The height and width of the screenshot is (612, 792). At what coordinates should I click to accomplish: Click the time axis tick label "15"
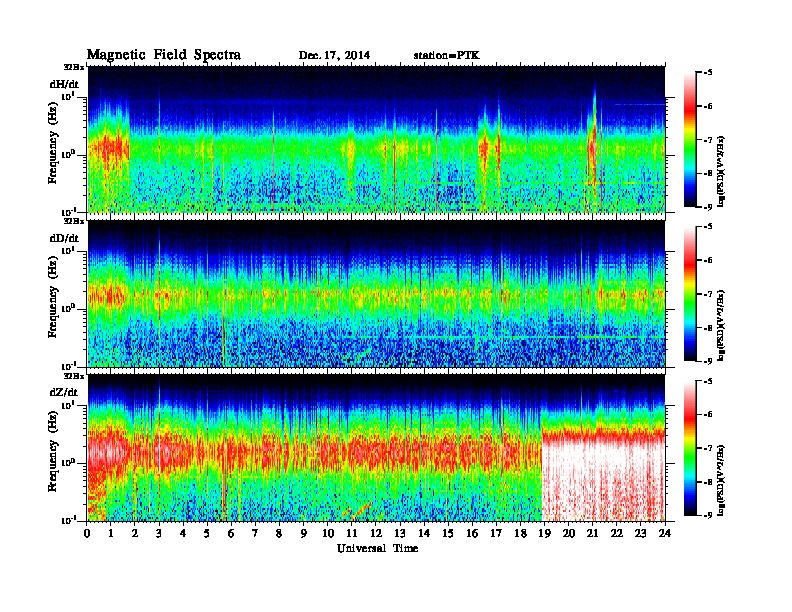click(x=448, y=534)
